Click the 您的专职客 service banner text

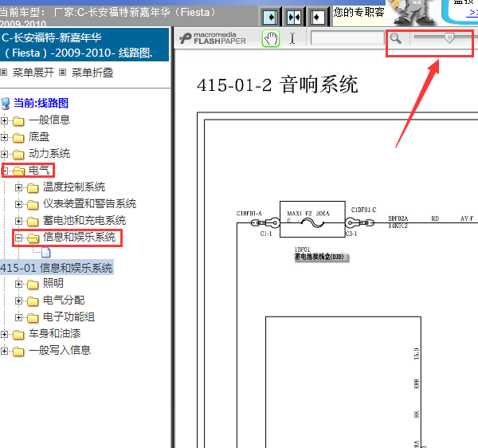[x=358, y=13]
